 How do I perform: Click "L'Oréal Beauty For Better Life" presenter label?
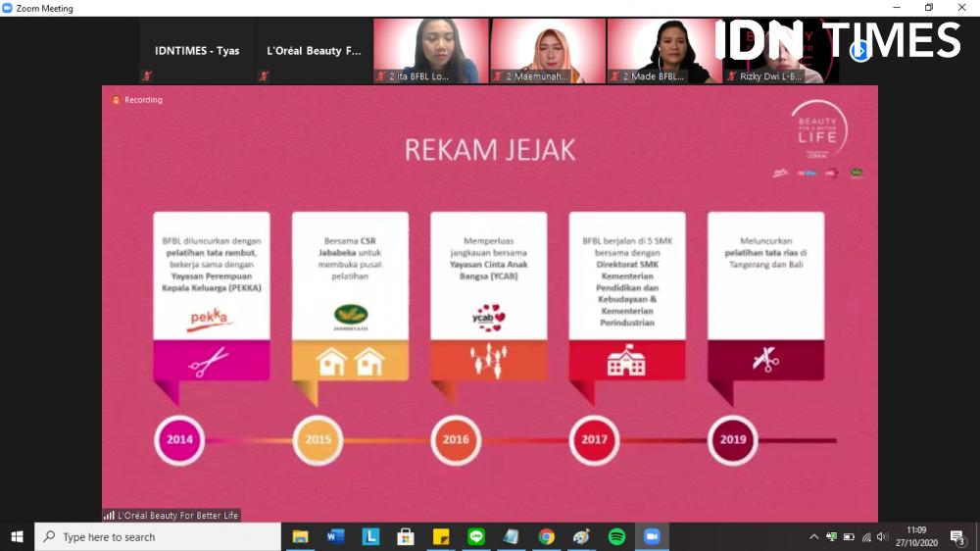click(178, 516)
